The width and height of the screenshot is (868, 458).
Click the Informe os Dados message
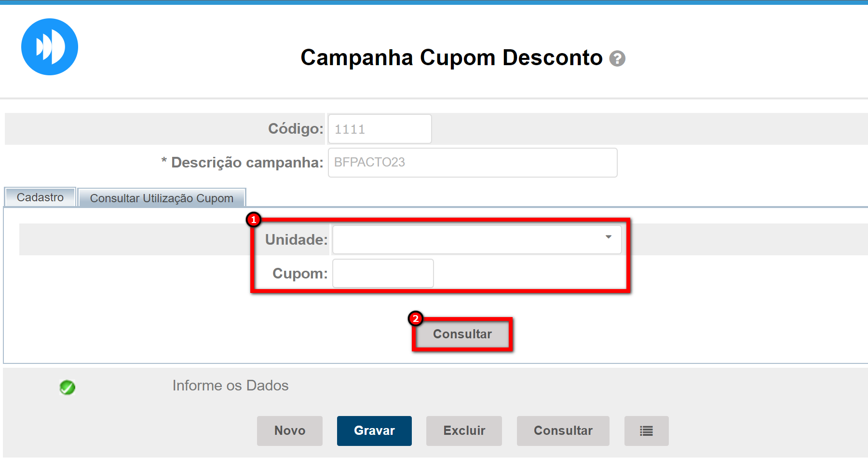coord(231,386)
